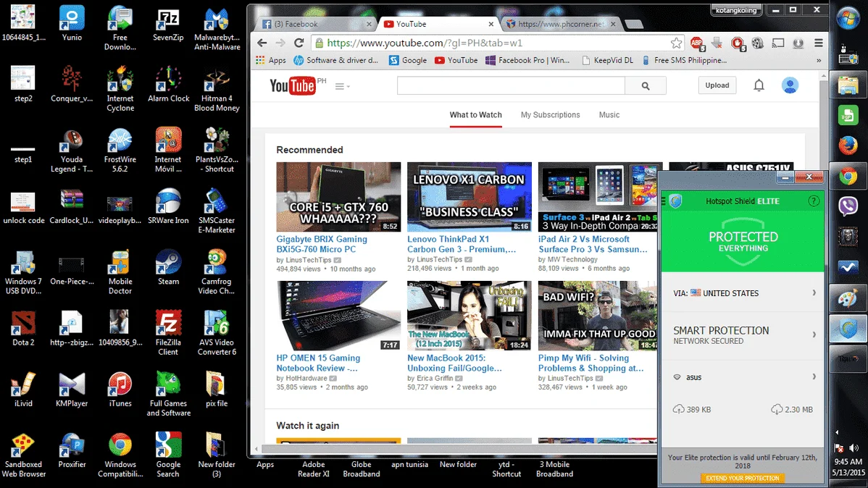Viewport: 868px width, 488px height.
Task: Click the Hotspot Shield help question mark
Action: click(x=813, y=201)
